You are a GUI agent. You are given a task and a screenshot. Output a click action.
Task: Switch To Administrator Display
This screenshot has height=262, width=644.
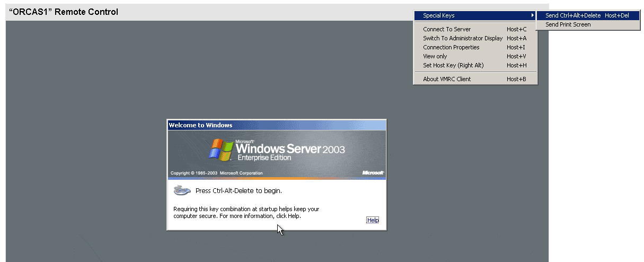click(475, 38)
